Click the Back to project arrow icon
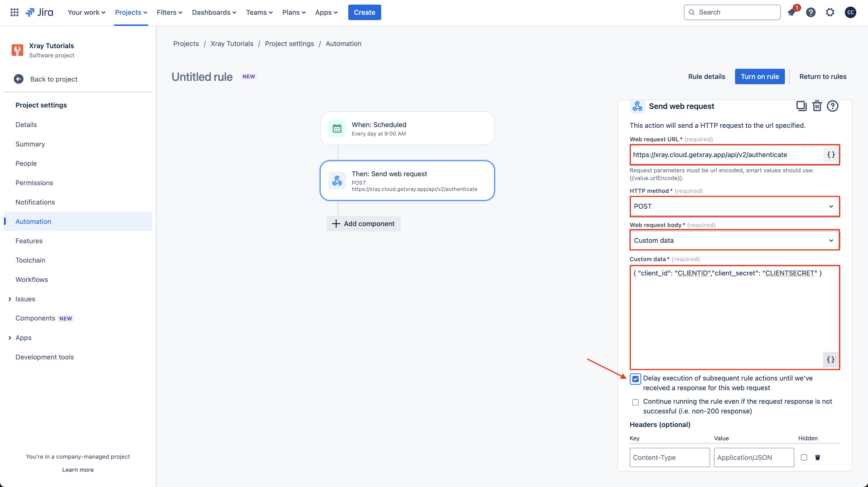This screenshot has width=868, height=487. tap(19, 79)
